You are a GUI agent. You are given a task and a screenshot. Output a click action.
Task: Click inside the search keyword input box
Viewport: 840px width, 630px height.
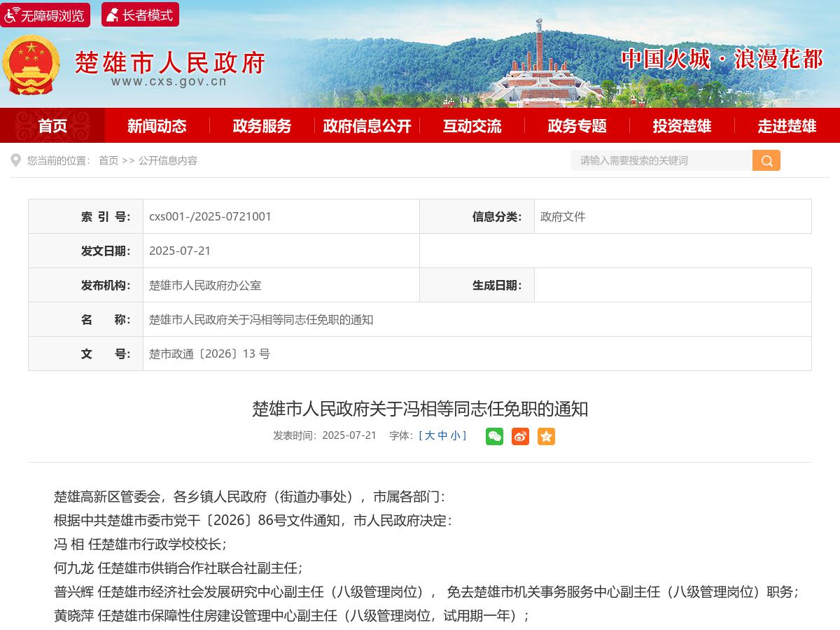click(658, 160)
